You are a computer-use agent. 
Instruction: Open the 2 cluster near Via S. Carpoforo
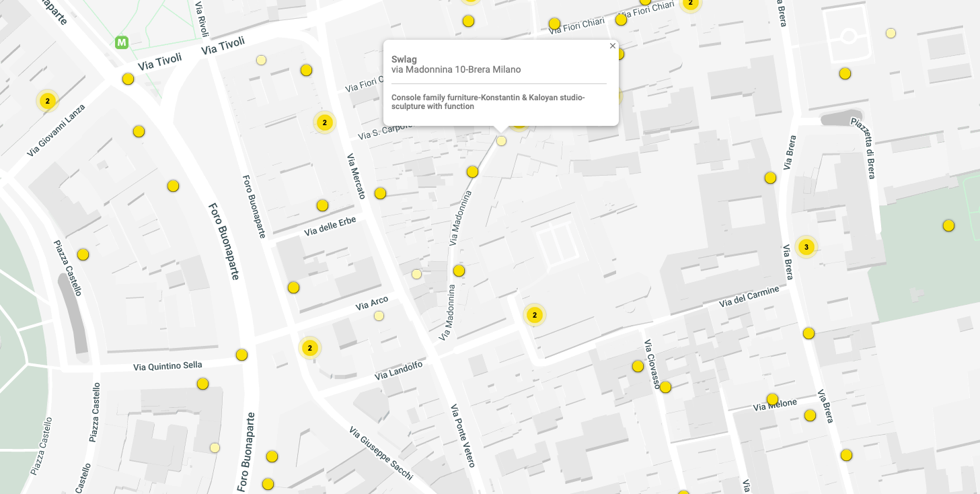click(324, 122)
